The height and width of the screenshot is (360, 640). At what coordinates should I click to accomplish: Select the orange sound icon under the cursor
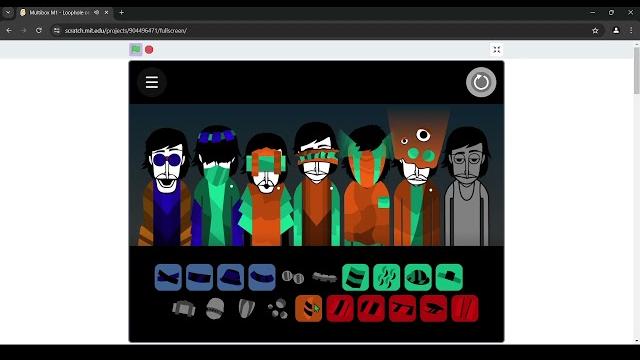pos(309,309)
